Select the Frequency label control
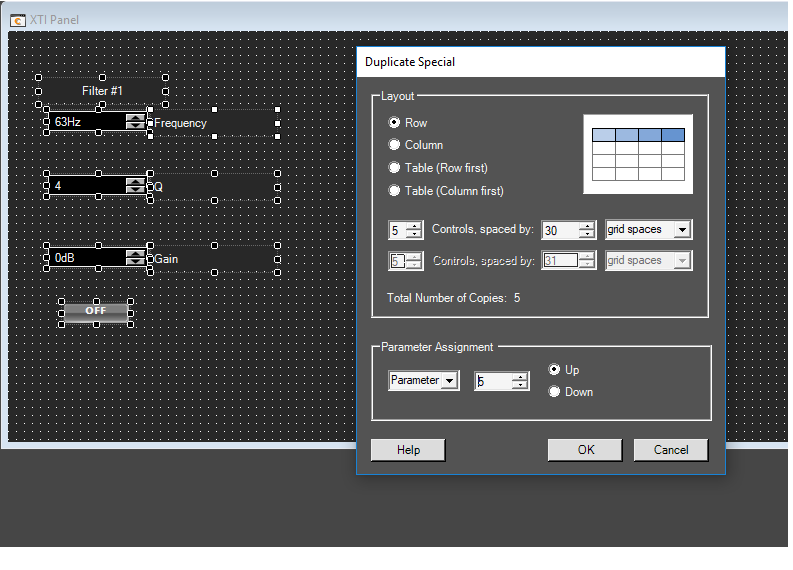The image size is (793, 570). click(x=214, y=123)
